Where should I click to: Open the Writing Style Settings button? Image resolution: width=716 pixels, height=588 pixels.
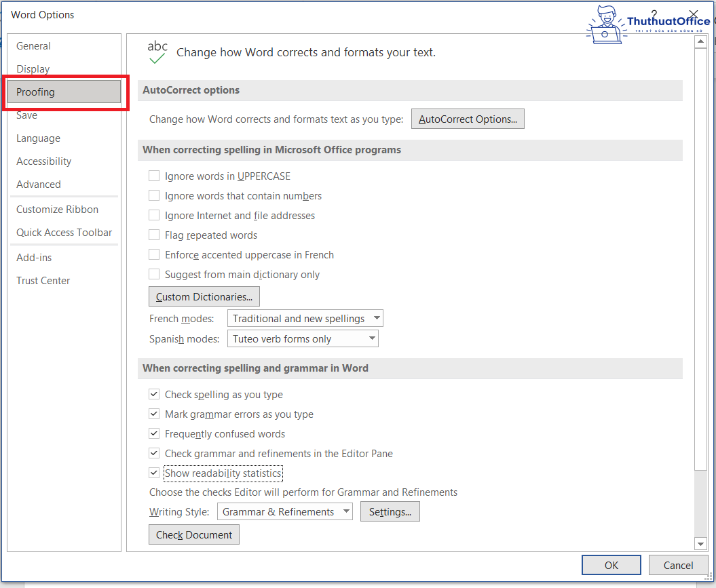pyautogui.click(x=390, y=512)
